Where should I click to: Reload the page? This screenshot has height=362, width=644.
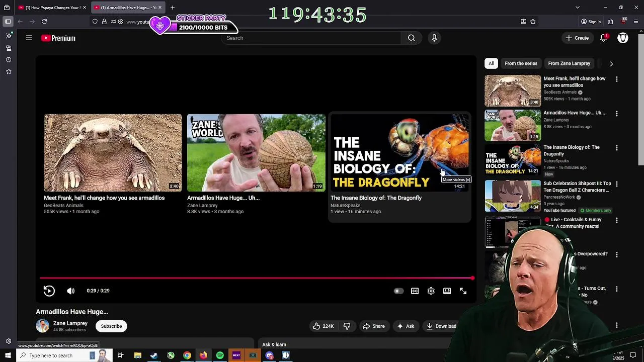pyautogui.click(x=44, y=22)
